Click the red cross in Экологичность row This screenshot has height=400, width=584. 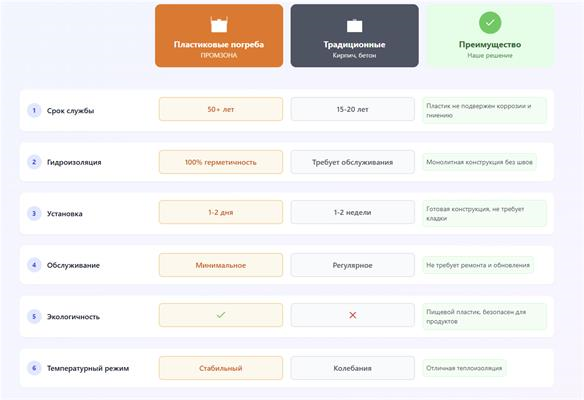point(353,315)
